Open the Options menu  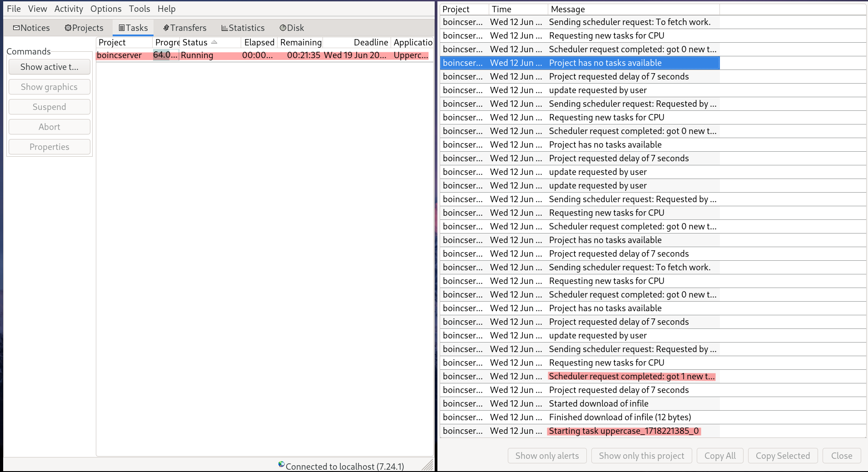pos(106,9)
